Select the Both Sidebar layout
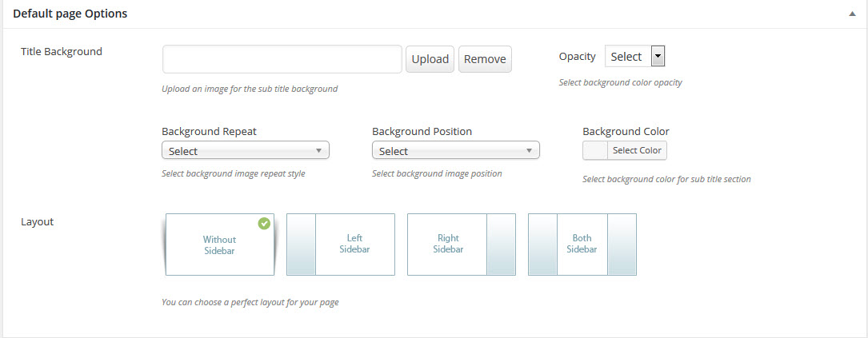The image size is (868, 338). click(582, 245)
